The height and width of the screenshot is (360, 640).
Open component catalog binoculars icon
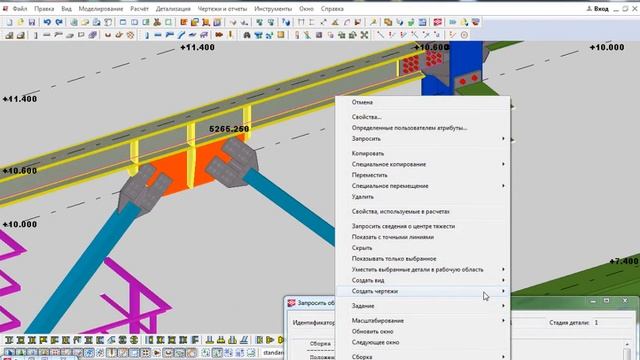(247, 35)
